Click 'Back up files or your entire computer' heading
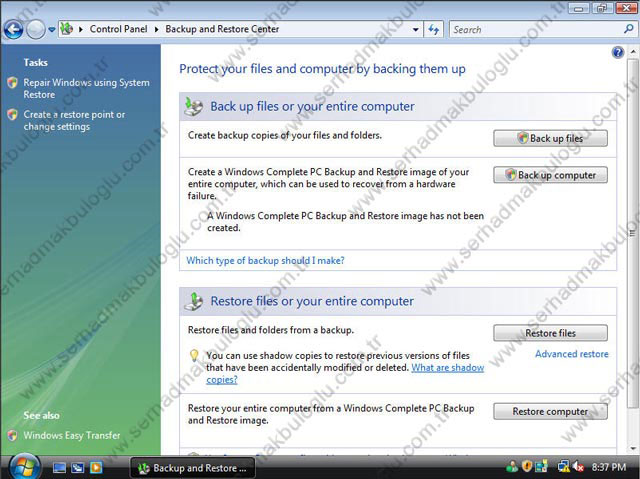The image size is (640, 479). (x=312, y=106)
